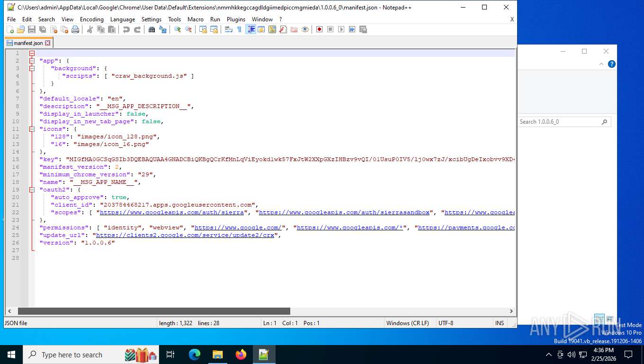Collapse the "oauth2" block fold marker
Screen dimensions: 644x364
coord(32,190)
